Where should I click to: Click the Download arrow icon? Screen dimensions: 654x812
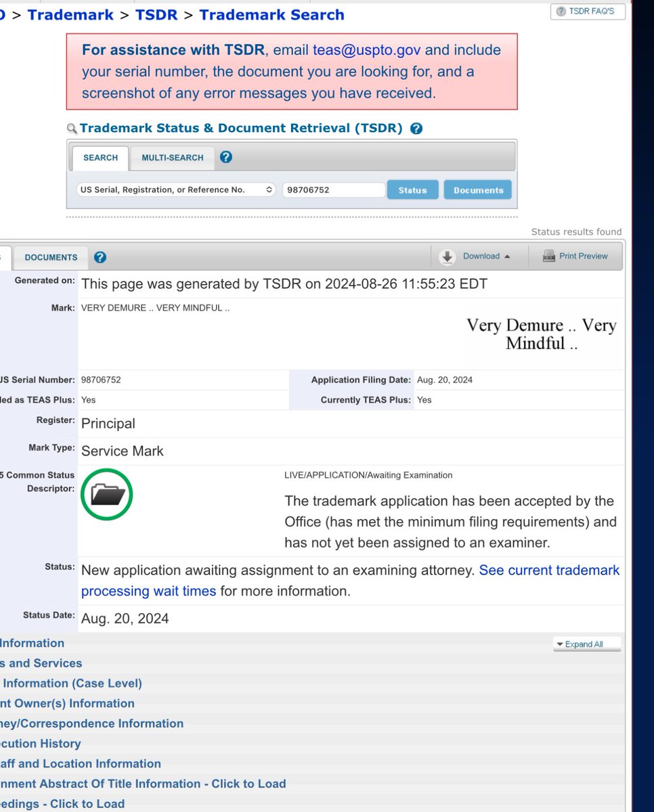click(447, 256)
